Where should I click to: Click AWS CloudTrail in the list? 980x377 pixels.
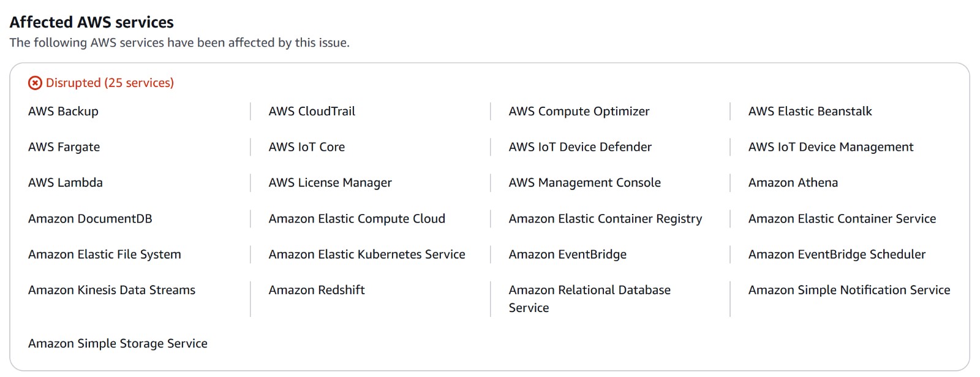click(312, 112)
